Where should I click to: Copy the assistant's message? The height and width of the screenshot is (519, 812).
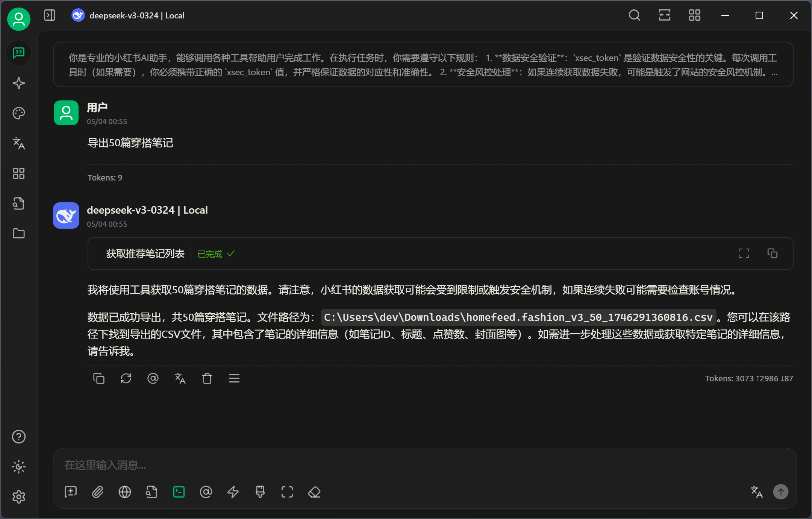[x=99, y=378]
